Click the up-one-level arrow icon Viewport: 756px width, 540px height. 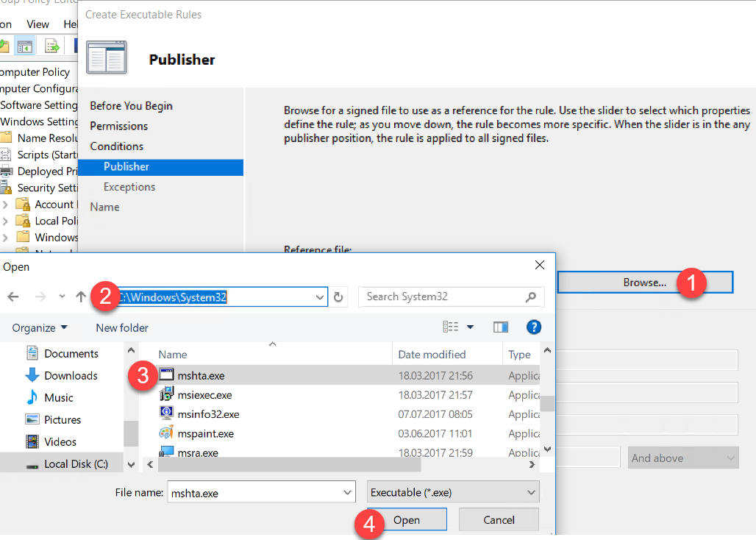pos(81,297)
